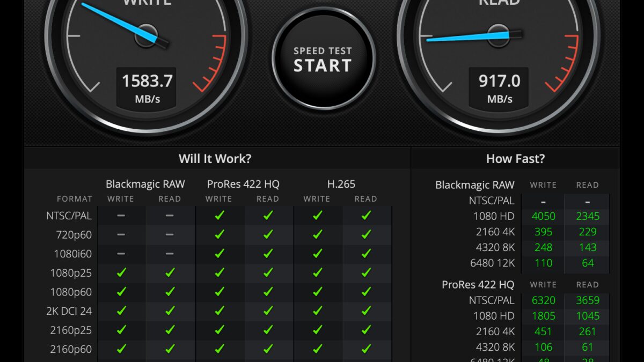
Task: Click the ProRes 422 HQ column heading
Action: (x=243, y=184)
